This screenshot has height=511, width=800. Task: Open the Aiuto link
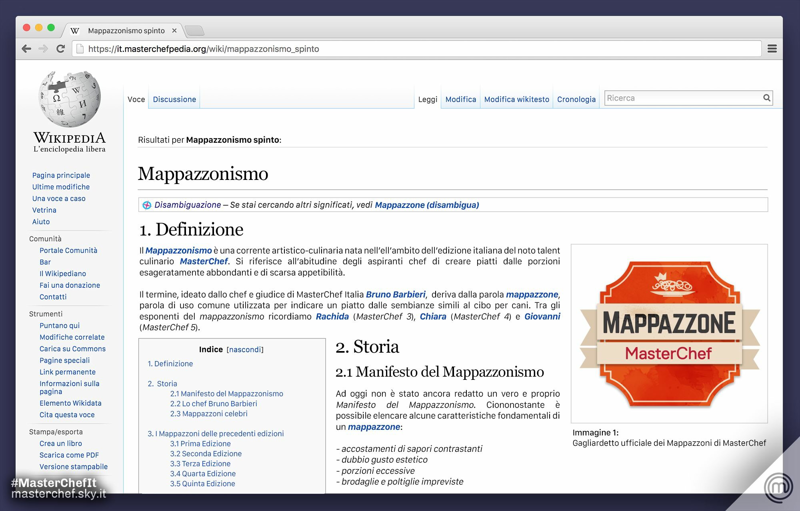click(41, 222)
